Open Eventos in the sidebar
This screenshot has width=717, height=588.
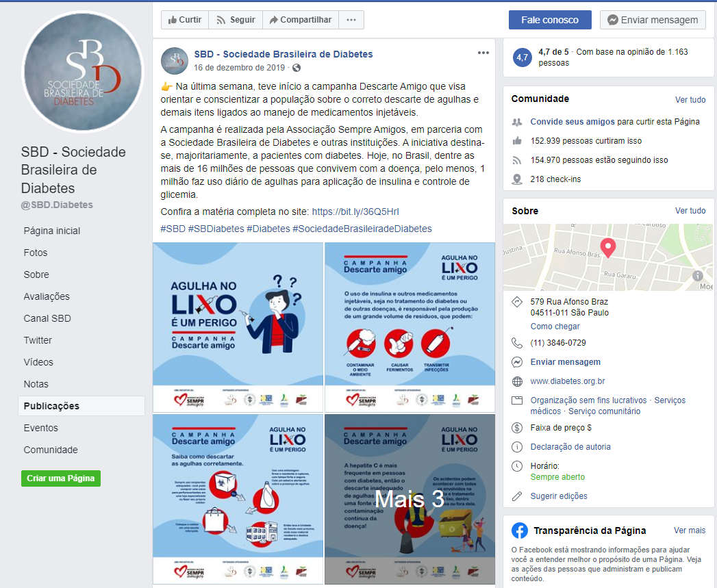coord(40,429)
